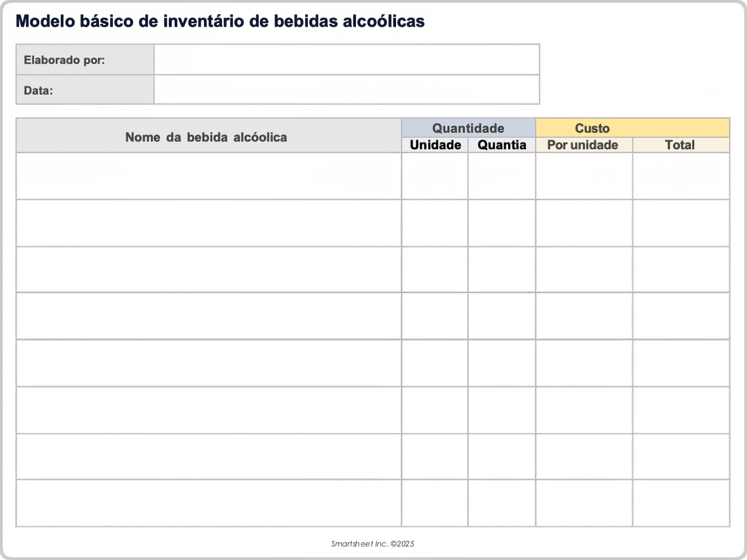
Task: Click the first row's Unidade cell
Action: [x=435, y=176]
